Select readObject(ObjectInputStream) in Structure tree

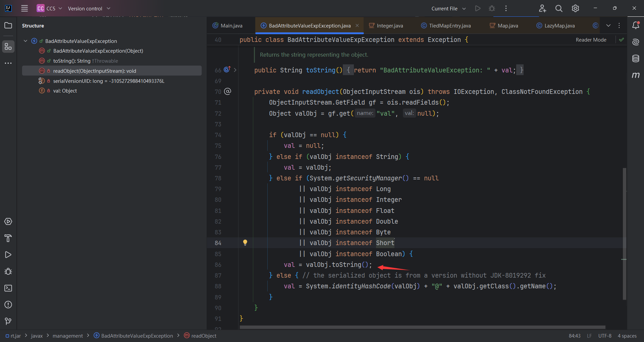pos(112,71)
